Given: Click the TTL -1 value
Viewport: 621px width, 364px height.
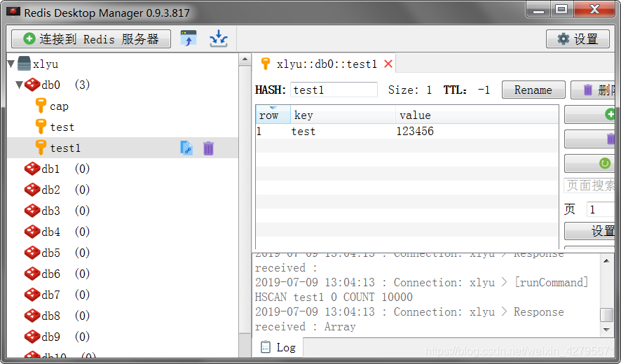Looking at the screenshot, I should click(484, 90).
